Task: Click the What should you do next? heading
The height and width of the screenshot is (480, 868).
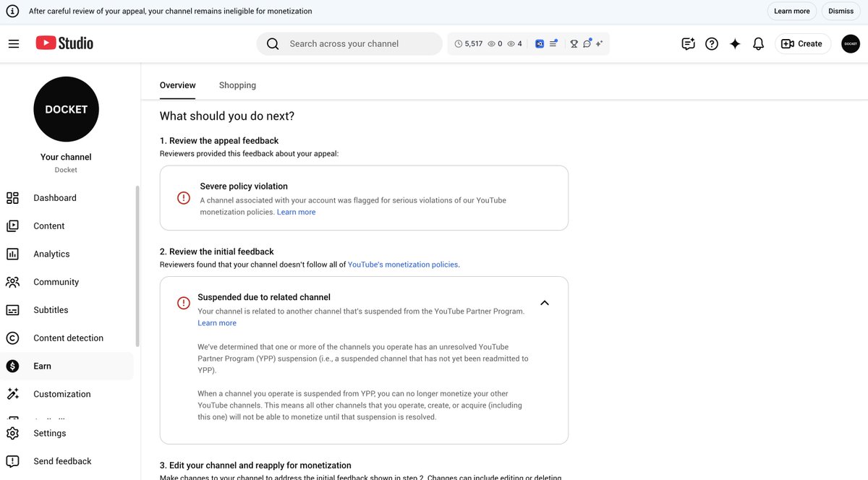Action: pos(227,116)
